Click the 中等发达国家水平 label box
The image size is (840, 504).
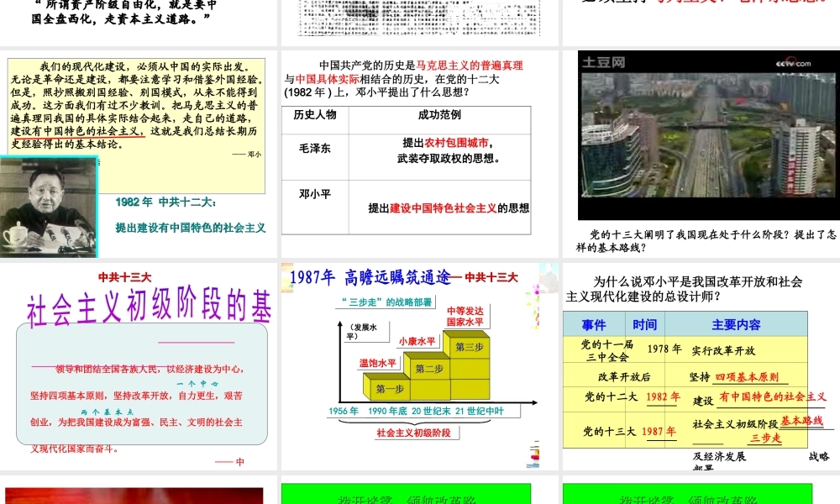point(465,317)
